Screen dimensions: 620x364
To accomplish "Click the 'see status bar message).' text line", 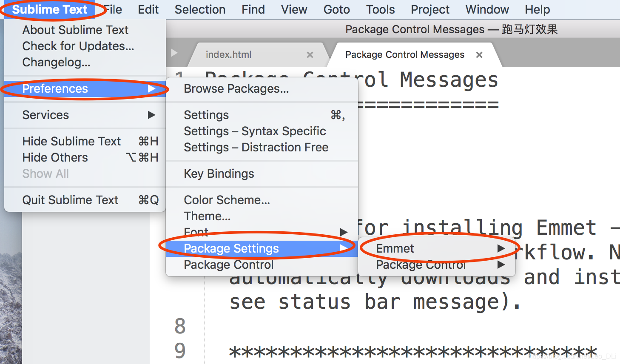I will click(x=375, y=302).
